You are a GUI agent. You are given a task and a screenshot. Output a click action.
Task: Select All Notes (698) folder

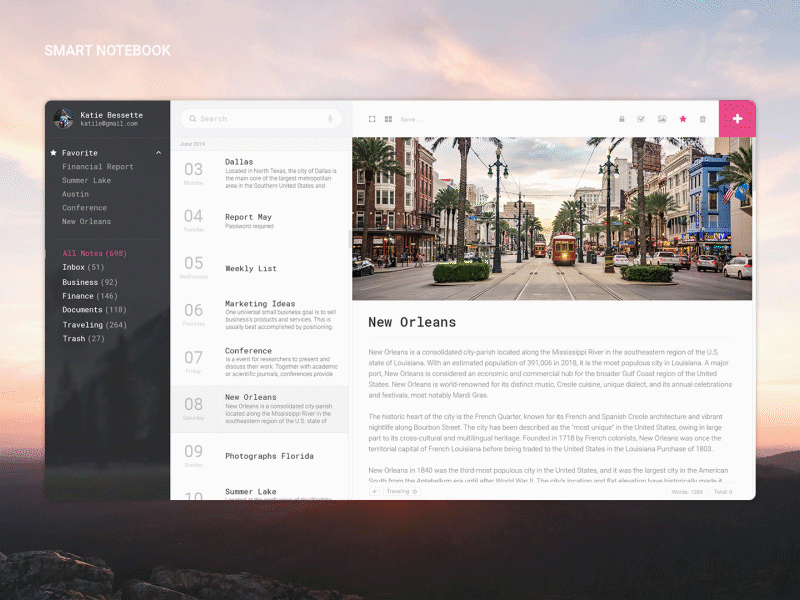click(94, 253)
